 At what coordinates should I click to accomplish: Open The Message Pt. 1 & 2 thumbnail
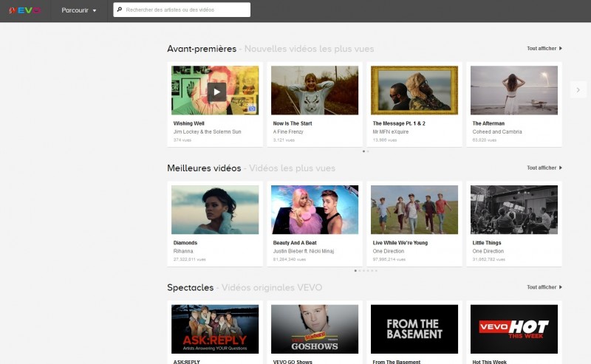tap(414, 90)
